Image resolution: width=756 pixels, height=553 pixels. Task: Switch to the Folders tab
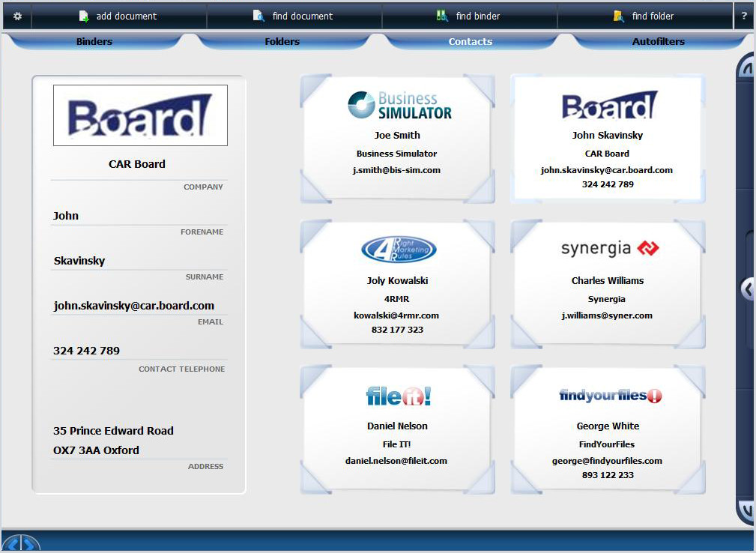[282, 41]
